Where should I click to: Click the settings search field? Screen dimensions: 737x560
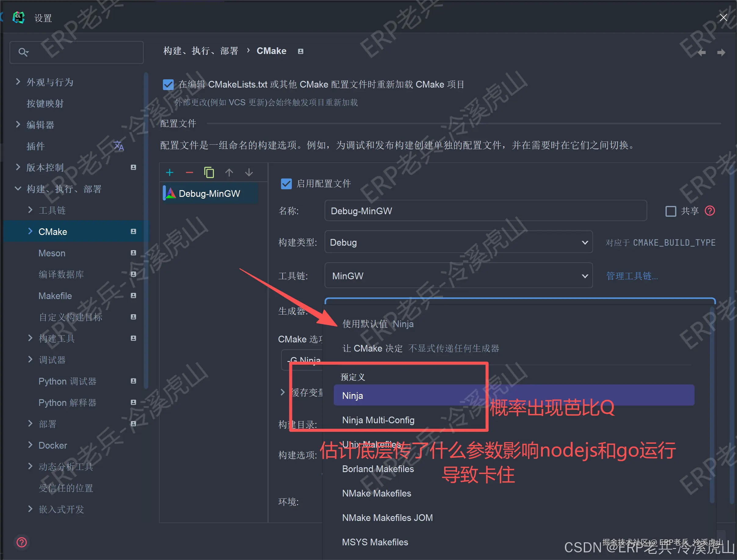80,52
